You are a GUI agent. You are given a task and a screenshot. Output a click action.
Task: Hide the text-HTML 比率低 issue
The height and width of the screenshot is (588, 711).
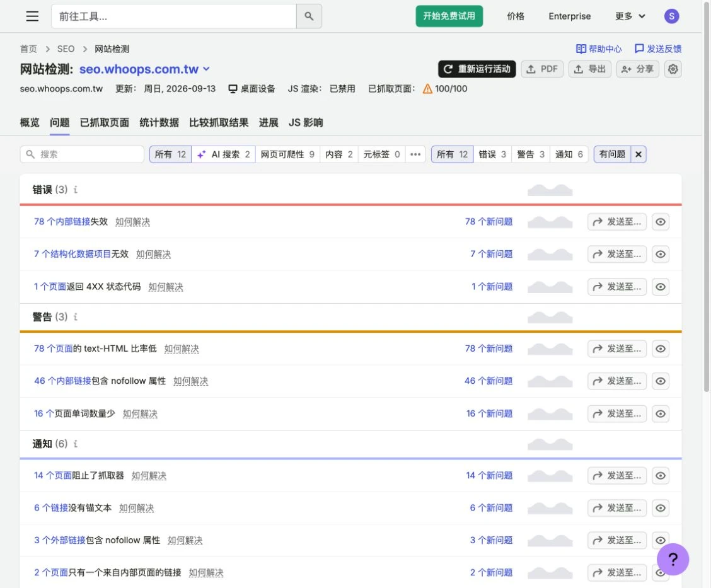[661, 349]
